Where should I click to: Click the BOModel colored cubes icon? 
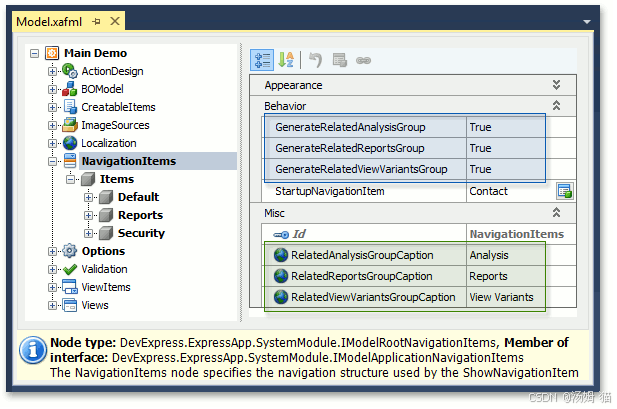coord(70,89)
